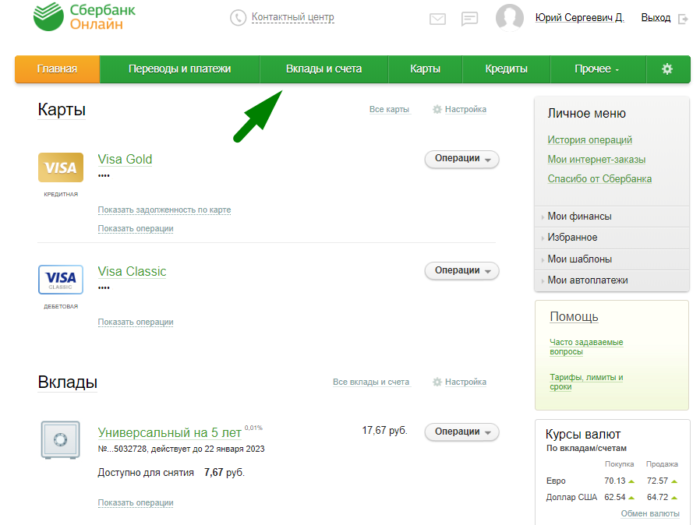Screen dimensions: 700x525
Task: Click the safe icon for deposit
Action: click(x=60, y=440)
